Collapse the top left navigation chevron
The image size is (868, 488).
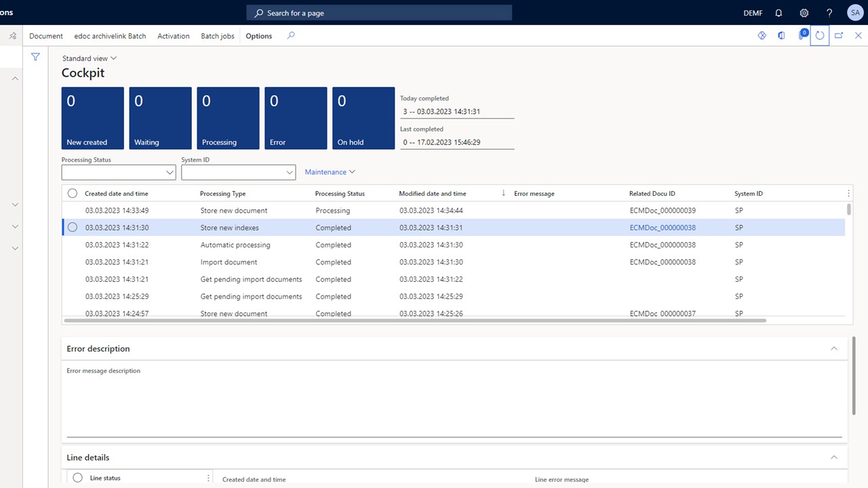[15, 79]
